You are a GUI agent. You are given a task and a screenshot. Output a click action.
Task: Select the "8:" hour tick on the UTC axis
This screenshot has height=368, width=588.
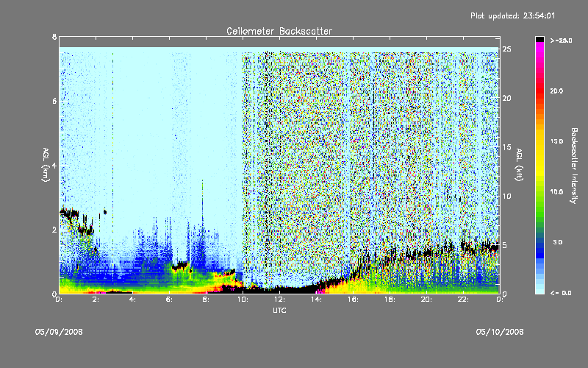tap(207, 300)
